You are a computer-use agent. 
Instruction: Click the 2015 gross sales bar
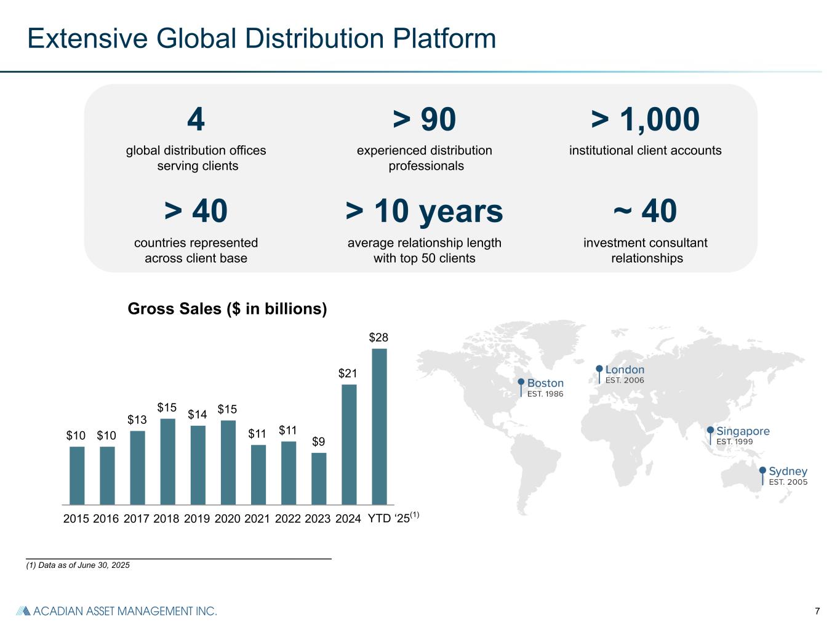(77, 476)
